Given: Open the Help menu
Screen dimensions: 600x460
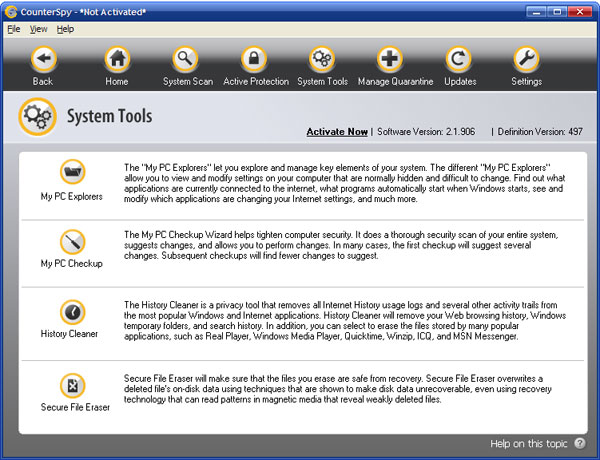Looking at the screenshot, I should click(x=65, y=29).
